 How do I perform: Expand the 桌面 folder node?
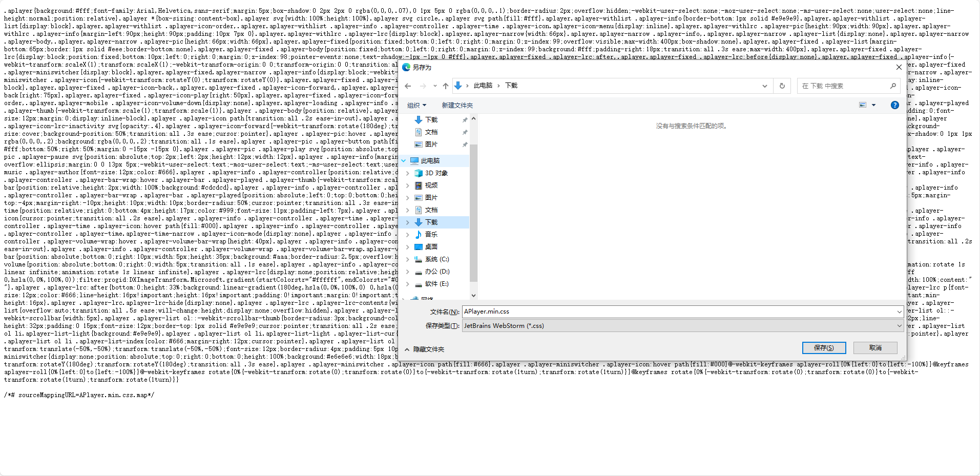click(408, 247)
